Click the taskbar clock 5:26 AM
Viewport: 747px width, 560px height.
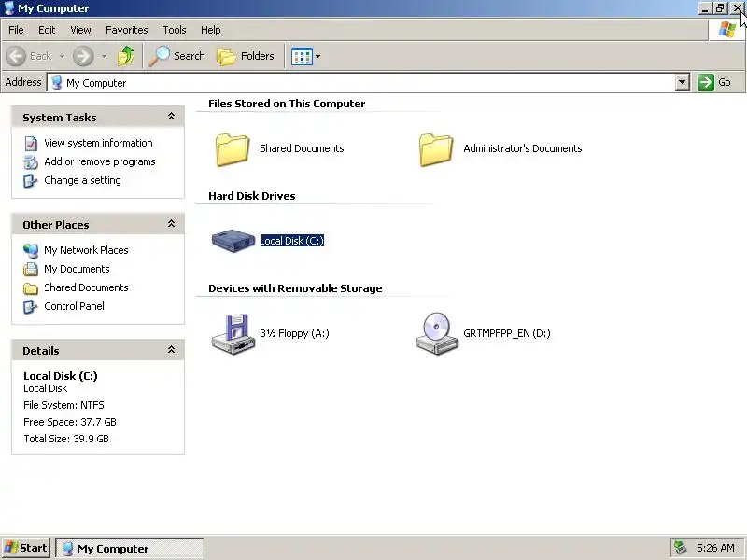coord(715,548)
